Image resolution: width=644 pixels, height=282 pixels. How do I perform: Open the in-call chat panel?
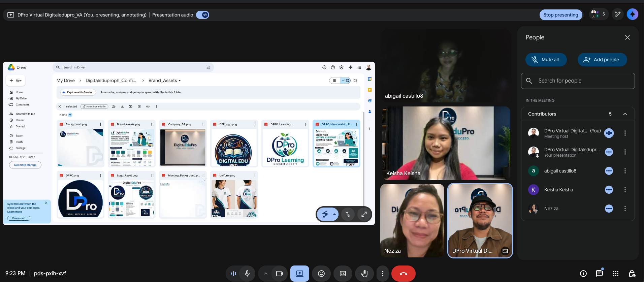coord(600,274)
